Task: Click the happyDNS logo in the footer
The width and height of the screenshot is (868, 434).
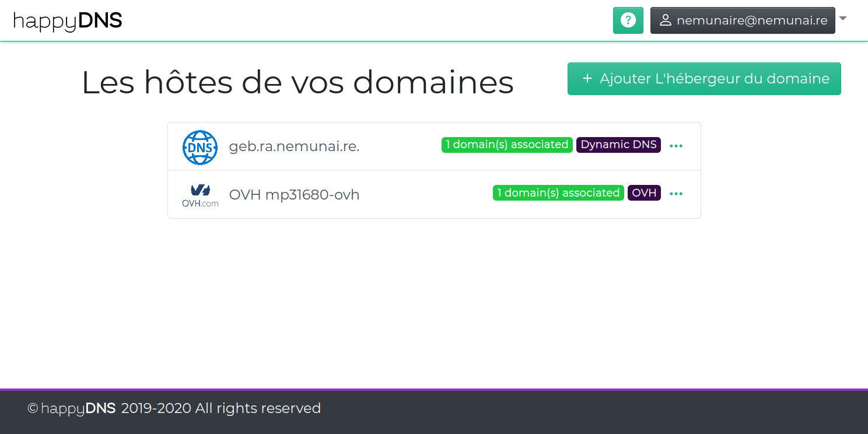Action: click(x=78, y=408)
